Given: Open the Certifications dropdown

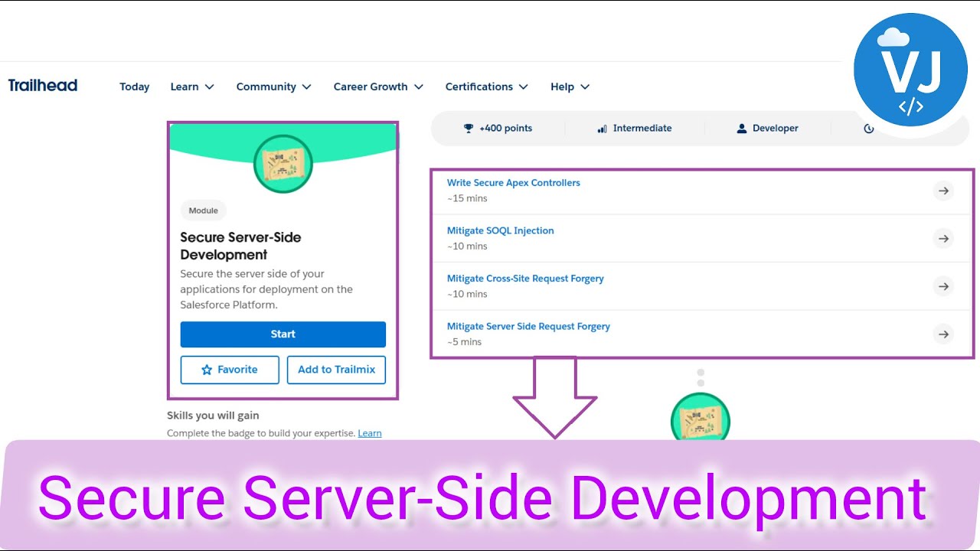Looking at the screenshot, I should tap(487, 86).
